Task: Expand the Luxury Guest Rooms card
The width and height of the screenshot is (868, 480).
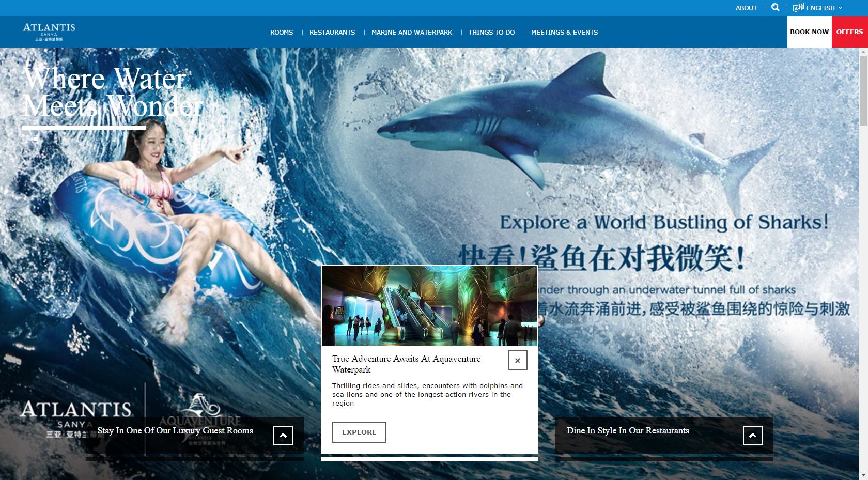Action: tap(283, 436)
